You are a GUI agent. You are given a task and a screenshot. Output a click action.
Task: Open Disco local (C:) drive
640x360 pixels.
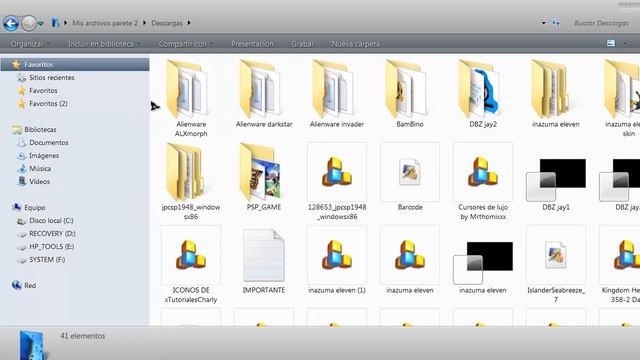pyautogui.click(x=51, y=220)
